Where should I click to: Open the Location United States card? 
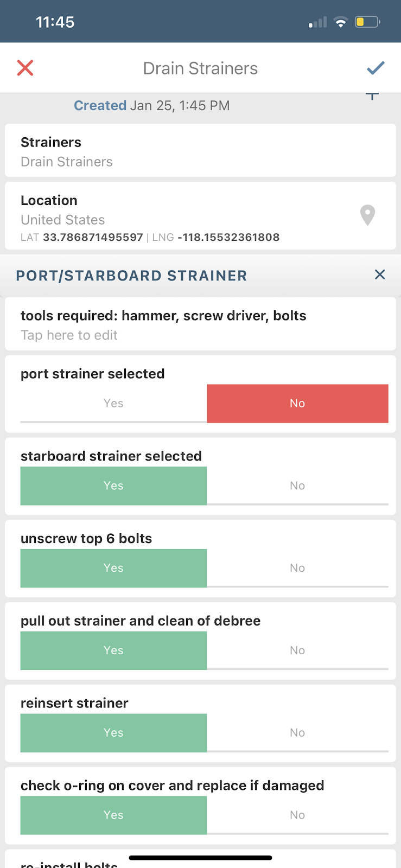click(x=179, y=216)
